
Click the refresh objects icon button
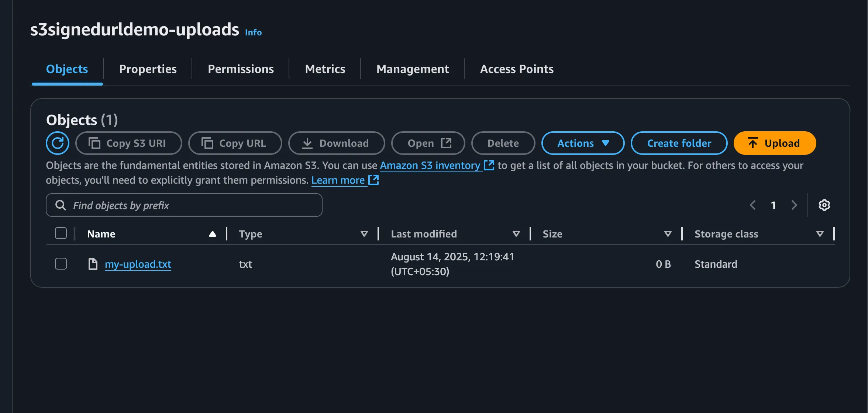coord(58,143)
